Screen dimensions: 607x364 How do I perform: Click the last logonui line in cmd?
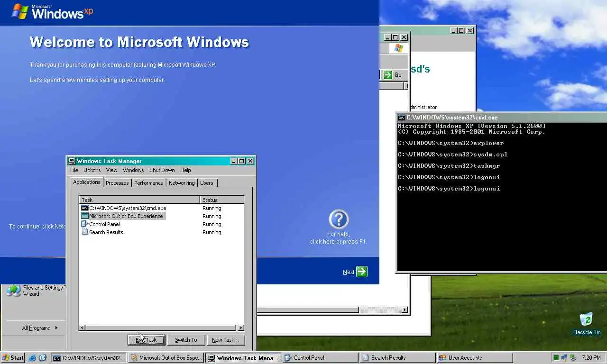pyautogui.click(x=449, y=189)
